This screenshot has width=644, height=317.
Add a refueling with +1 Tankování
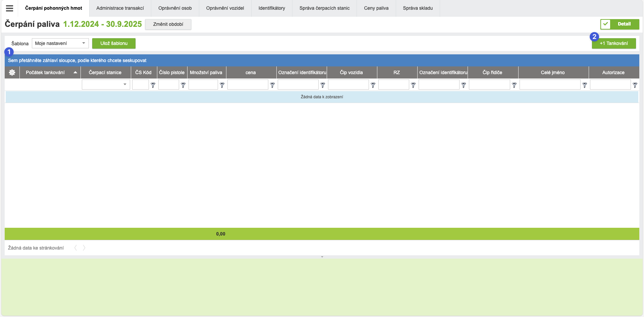pos(614,43)
